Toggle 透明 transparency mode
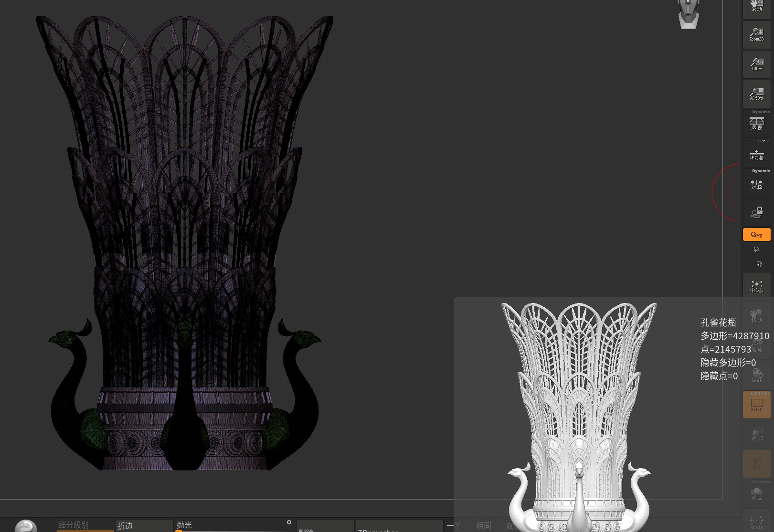This screenshot has width=774, height=532. pos(757,434)
